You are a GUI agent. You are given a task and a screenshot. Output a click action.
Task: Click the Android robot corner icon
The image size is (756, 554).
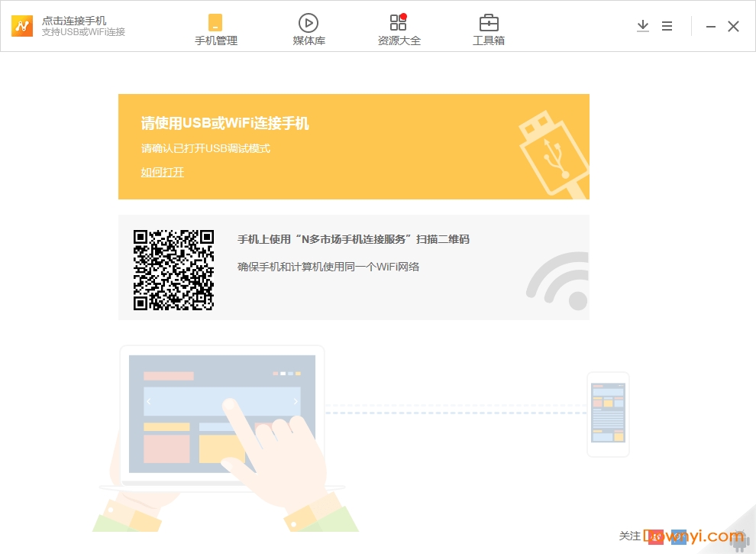click(738, 539)
